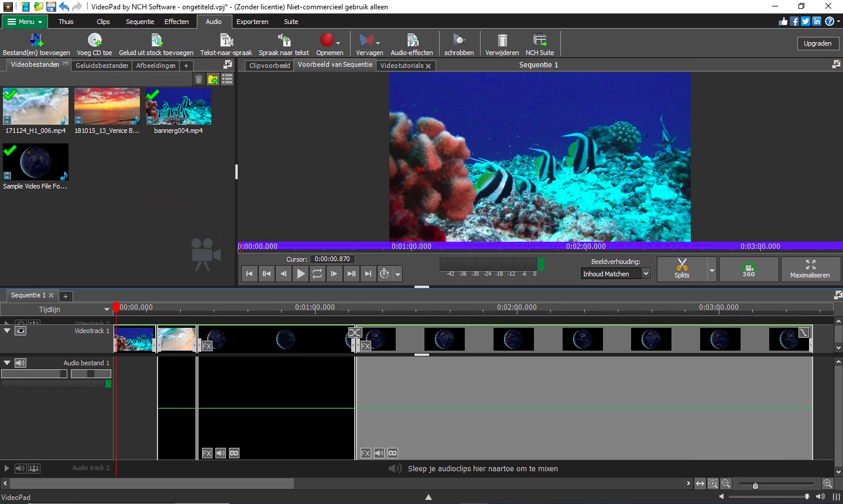Click the 360 video button
This screenshot has width=843, height=504.
coord(748,269)
